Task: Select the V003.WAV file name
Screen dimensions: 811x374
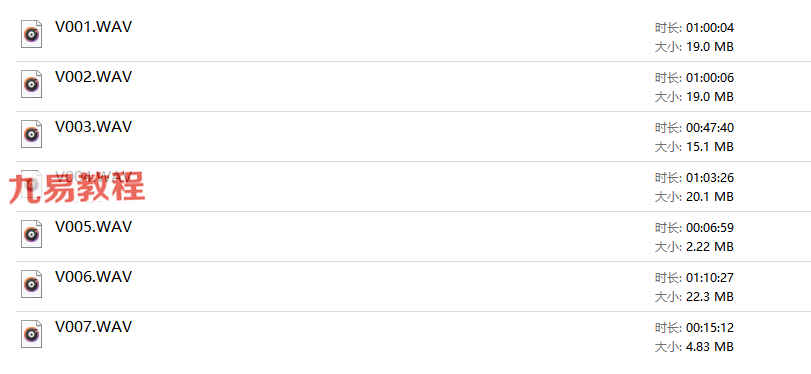Action: pos(94,127)
